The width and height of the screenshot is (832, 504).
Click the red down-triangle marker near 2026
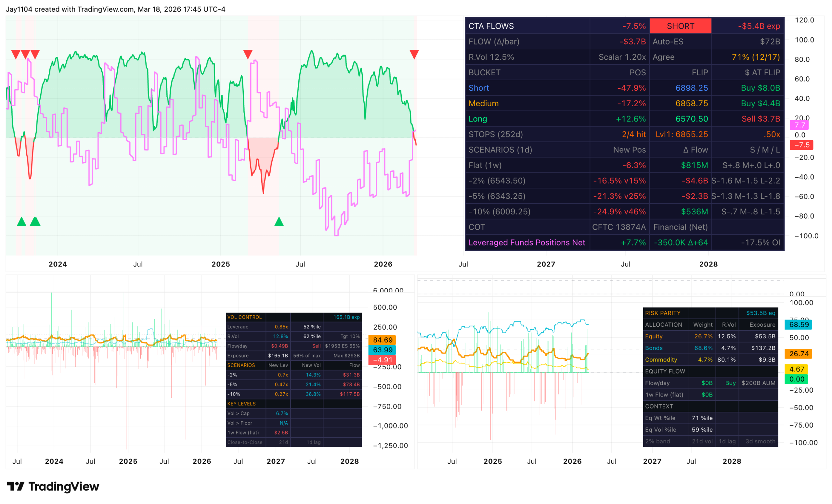coord(414,54)
